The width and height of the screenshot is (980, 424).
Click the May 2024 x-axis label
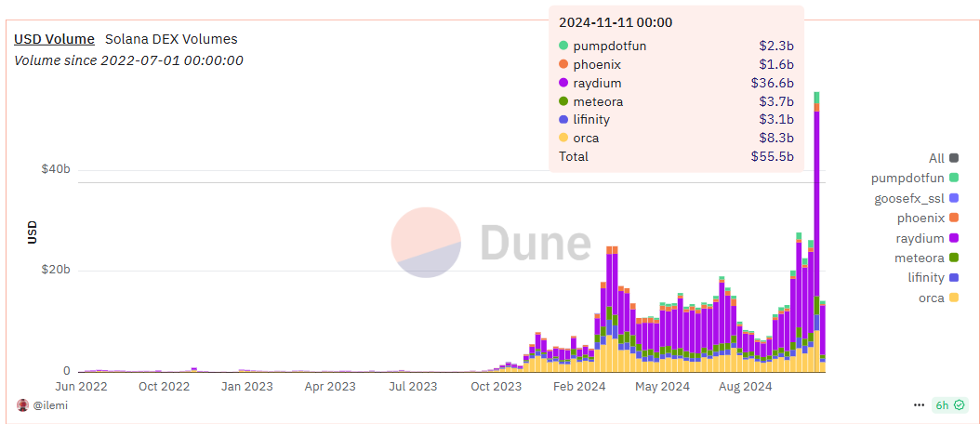tap(662, 387)
